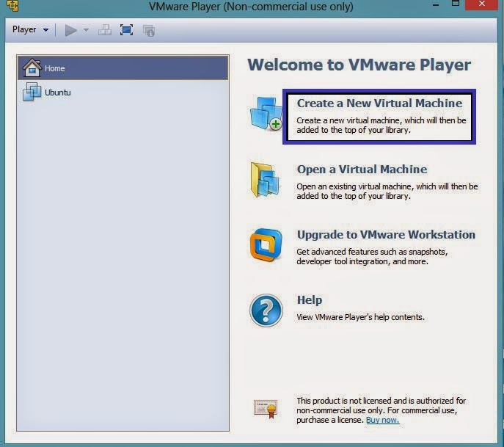Click the license certificate icon
The height and width of the screenshot is (447, 504).
[266, 409]
